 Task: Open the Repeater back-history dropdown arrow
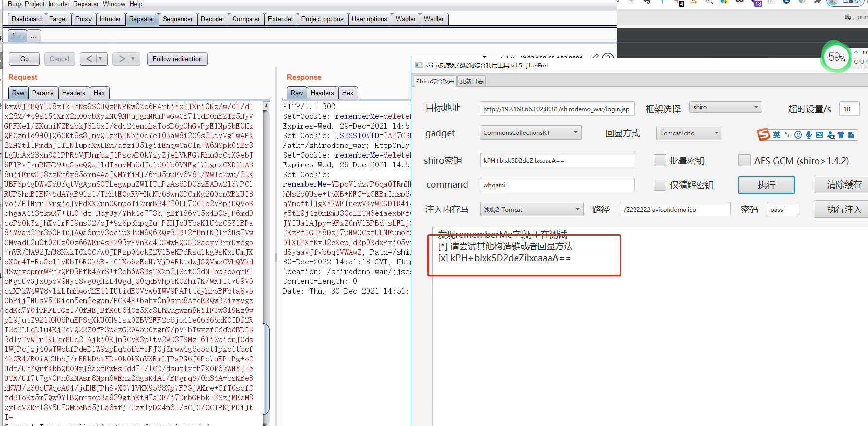point(101,59)
